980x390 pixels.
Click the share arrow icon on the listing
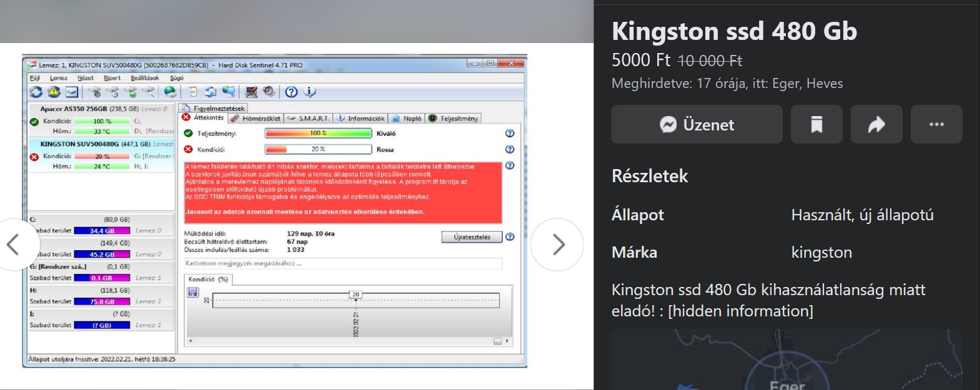tap(876, 124)
